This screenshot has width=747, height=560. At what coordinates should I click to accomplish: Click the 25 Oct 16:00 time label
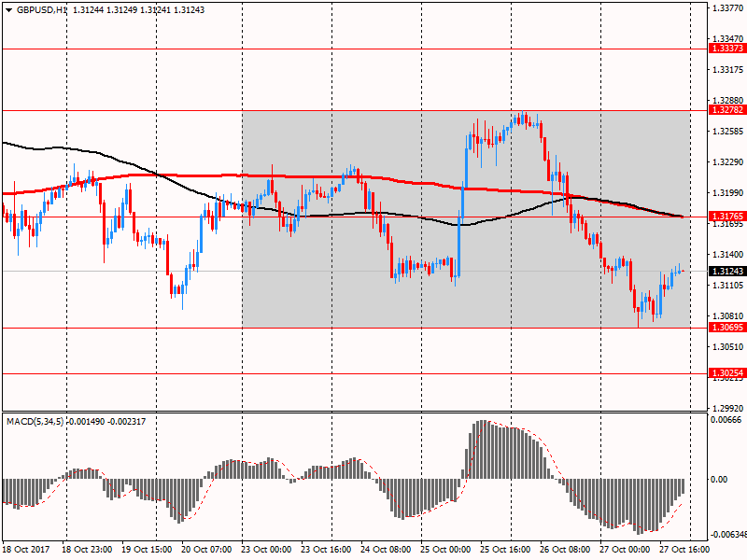point(505,550)
